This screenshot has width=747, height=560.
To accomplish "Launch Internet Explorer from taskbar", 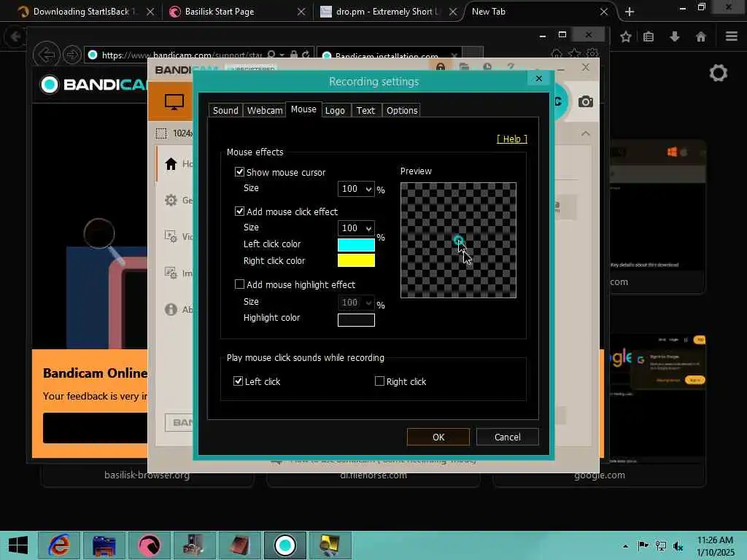I will click(x=59, y=545).
